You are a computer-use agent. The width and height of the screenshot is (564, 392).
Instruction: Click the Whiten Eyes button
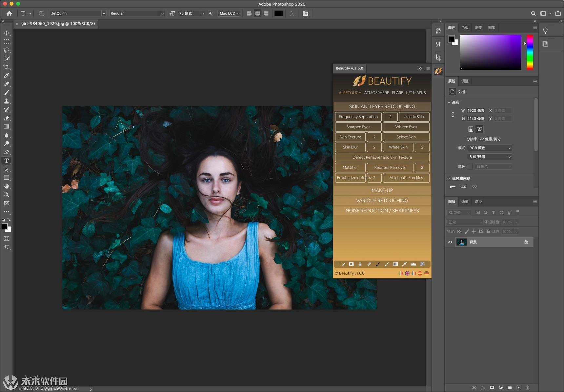coord(406,127)
